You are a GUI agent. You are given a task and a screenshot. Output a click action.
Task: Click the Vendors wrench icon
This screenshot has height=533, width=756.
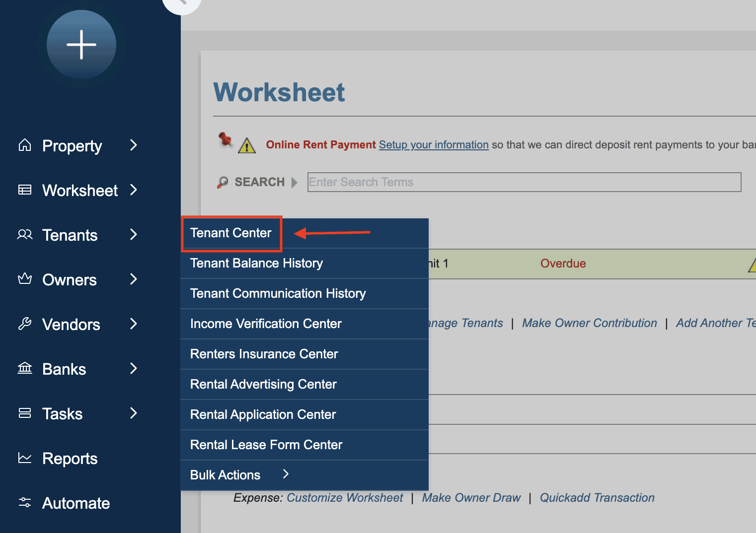point(25,324)
